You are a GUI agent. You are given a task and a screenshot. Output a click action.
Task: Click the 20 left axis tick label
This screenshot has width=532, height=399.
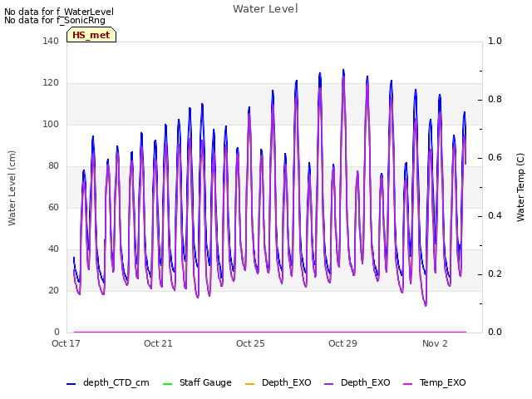[53, 290]
